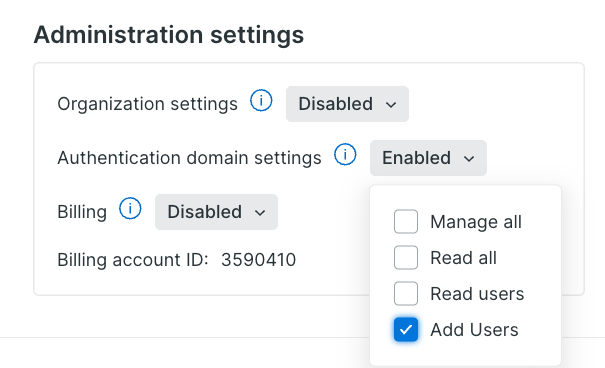Click the Administration settings heading

pyautogui.click(x=169, y=35)
